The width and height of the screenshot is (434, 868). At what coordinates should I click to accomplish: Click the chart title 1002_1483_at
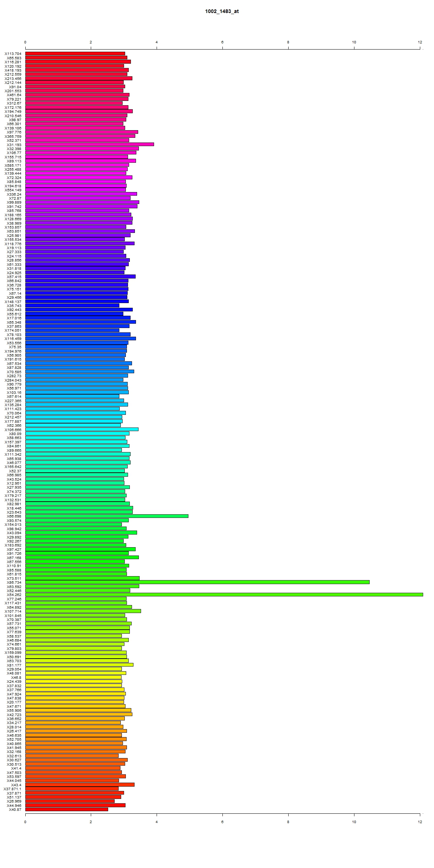[x=222, y=11]
